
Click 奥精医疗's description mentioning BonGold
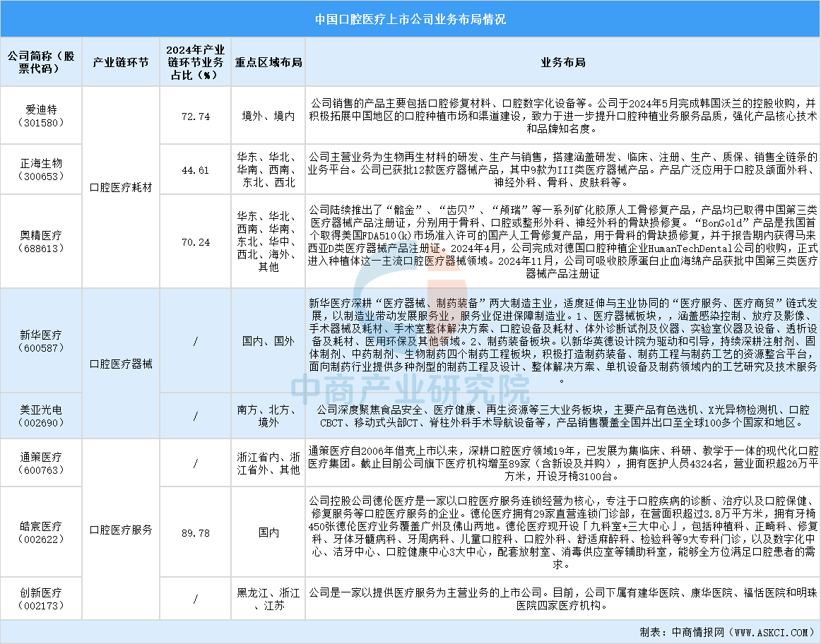pos(563,241)
